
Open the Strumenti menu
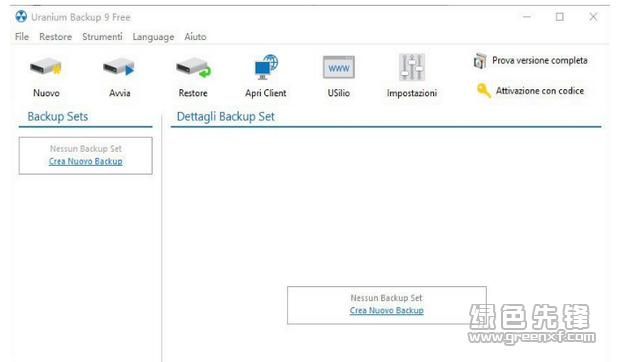[102, 37]
